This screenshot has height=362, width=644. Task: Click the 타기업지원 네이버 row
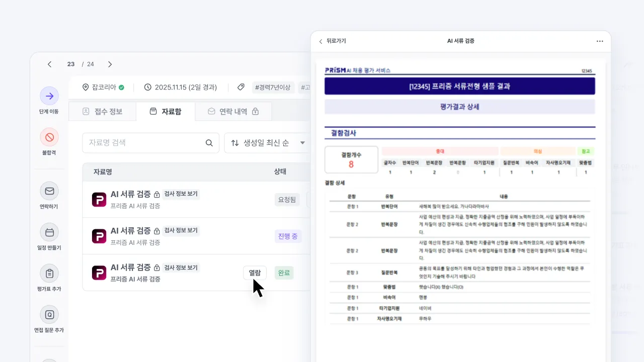(x=460, y=308)
